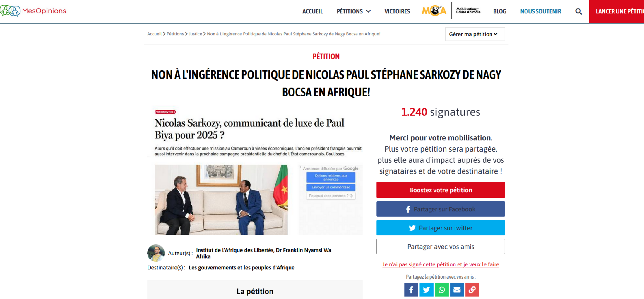Open the Blog menu item
Image resolution: width=644 pixels, height=299 pixels.
[499, 11]
